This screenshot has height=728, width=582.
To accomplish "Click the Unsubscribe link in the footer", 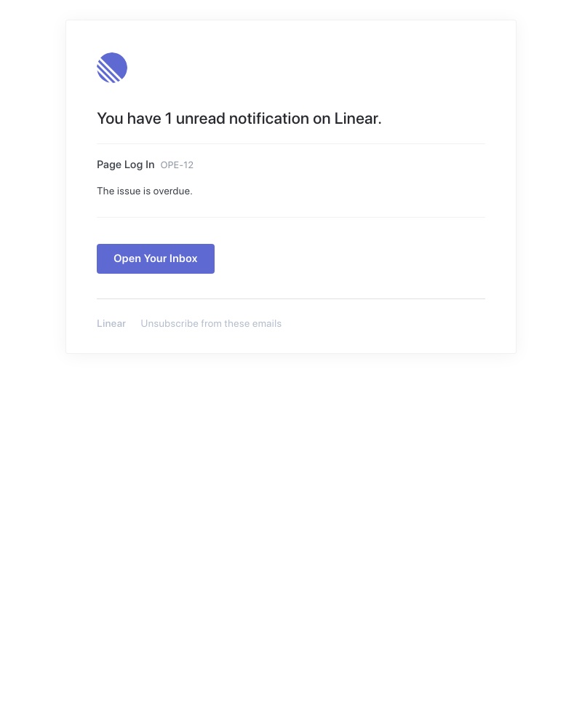I will [x=211, y=323].
